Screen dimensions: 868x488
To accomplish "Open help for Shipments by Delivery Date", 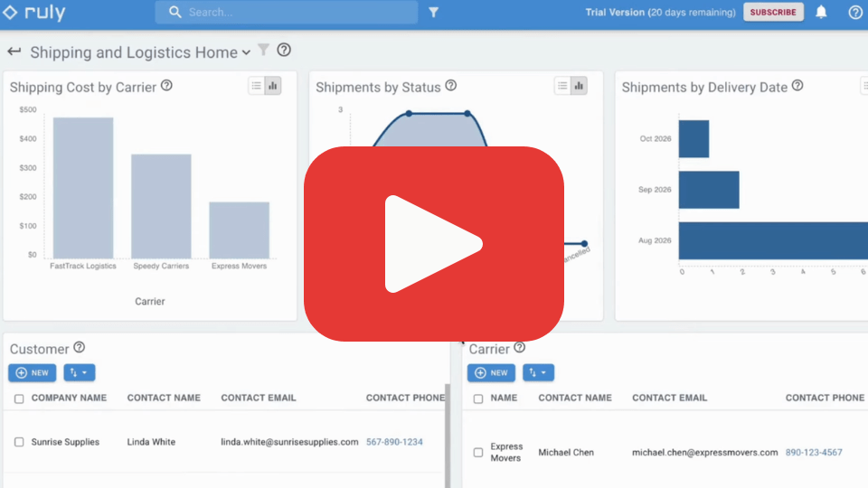I will (797, 86).
